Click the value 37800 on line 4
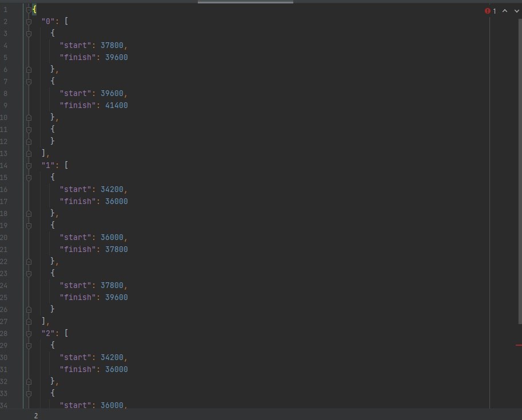 pyautogui.click(x=112, y=45)
